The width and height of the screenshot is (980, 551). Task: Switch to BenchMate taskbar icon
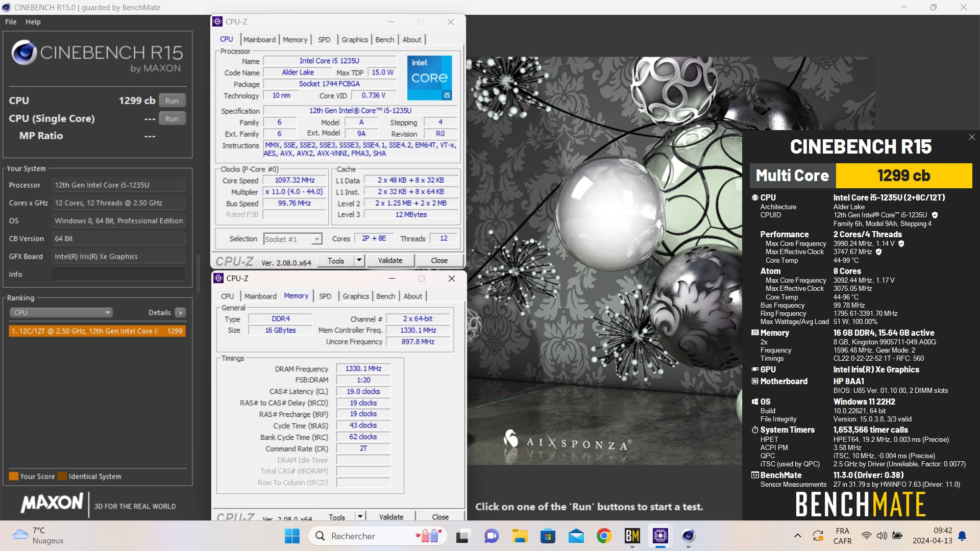pyautogui.click(x=632, y=536)
